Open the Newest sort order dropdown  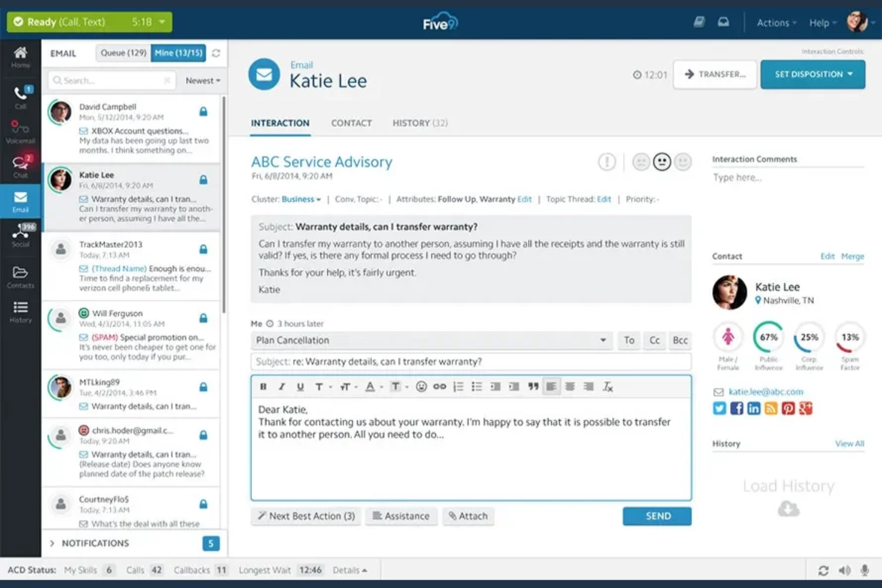tap(202, 80)
